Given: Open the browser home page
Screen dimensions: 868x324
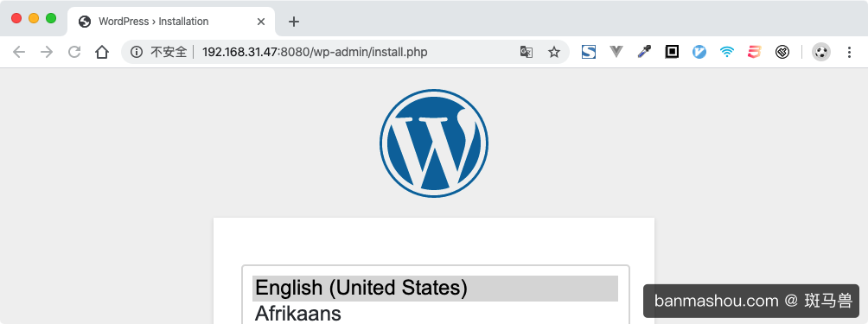Looking at the screenshot, I should [x=102, y=52].
